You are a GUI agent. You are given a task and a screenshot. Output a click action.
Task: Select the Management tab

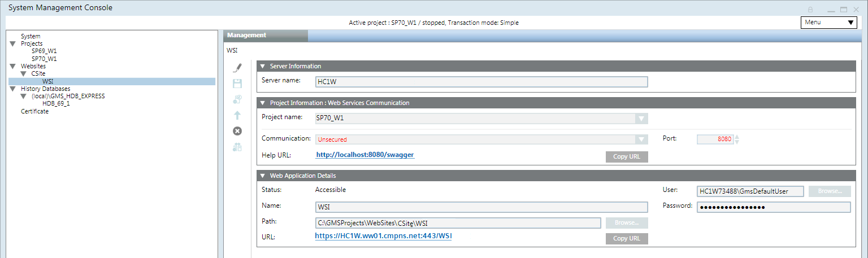(x=266, y=36)
